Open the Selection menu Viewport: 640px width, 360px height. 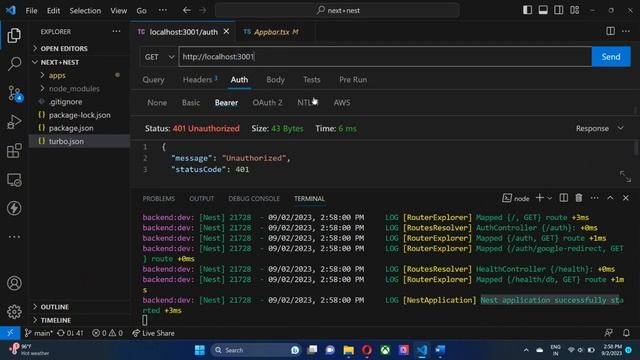[x=85, y=11]
